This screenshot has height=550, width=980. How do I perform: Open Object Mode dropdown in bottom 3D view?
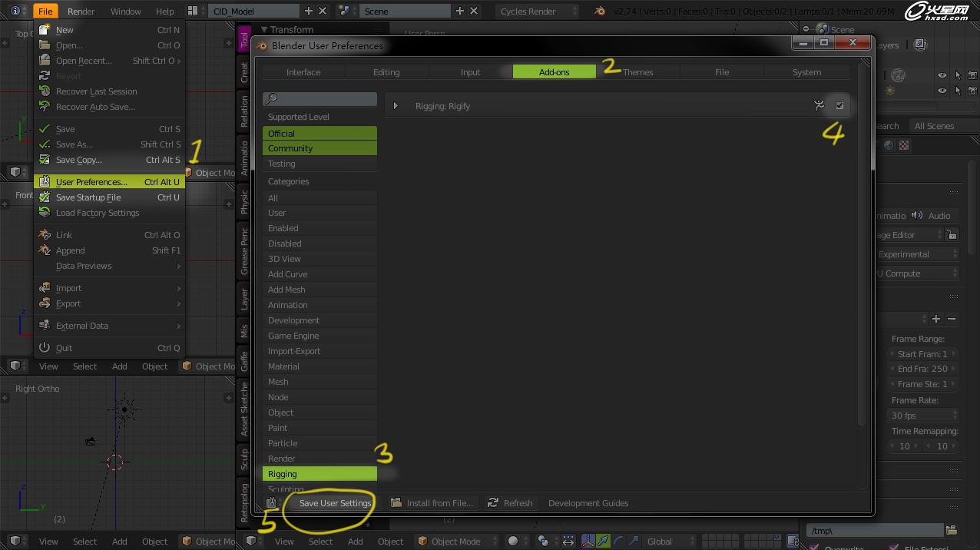click(x=455, y=542)
